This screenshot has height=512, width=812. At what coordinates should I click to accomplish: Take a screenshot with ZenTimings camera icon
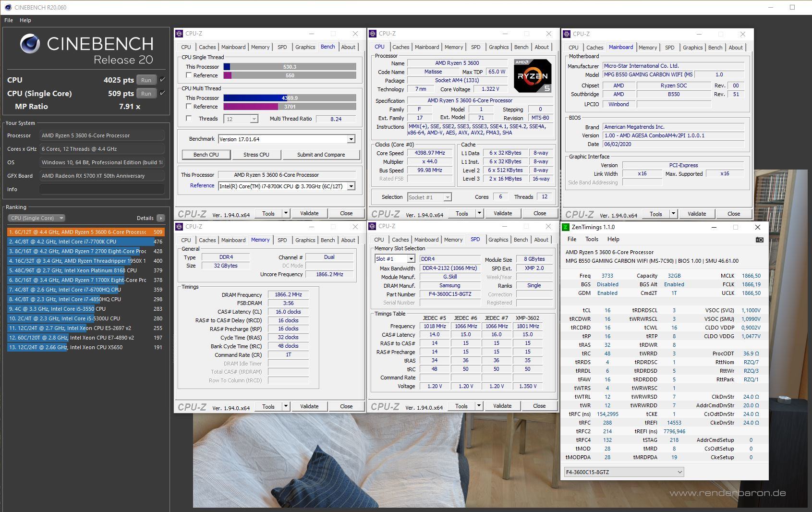coord(759,239)
